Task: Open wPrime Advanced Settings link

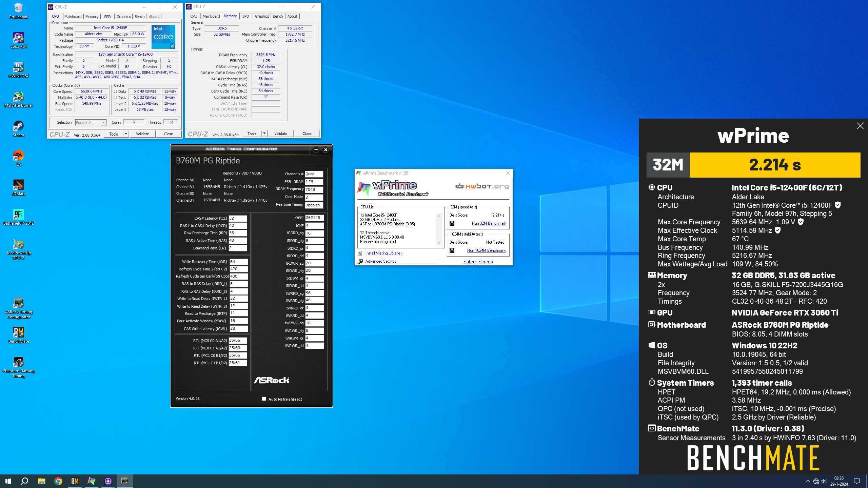Action: tap(381, 261)
